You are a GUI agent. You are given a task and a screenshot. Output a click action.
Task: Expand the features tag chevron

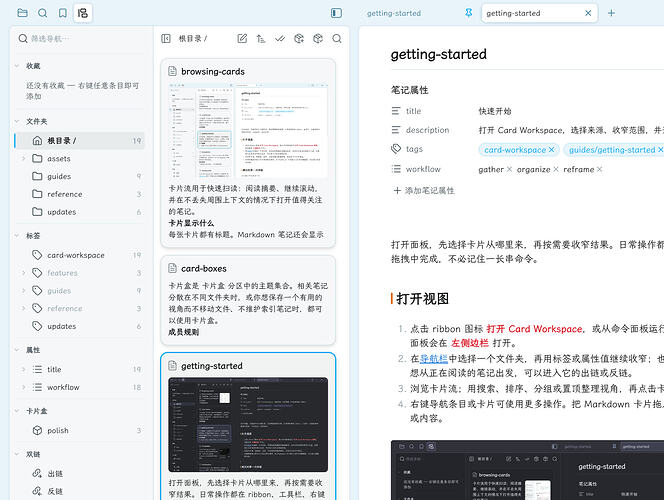click(24, 273)
